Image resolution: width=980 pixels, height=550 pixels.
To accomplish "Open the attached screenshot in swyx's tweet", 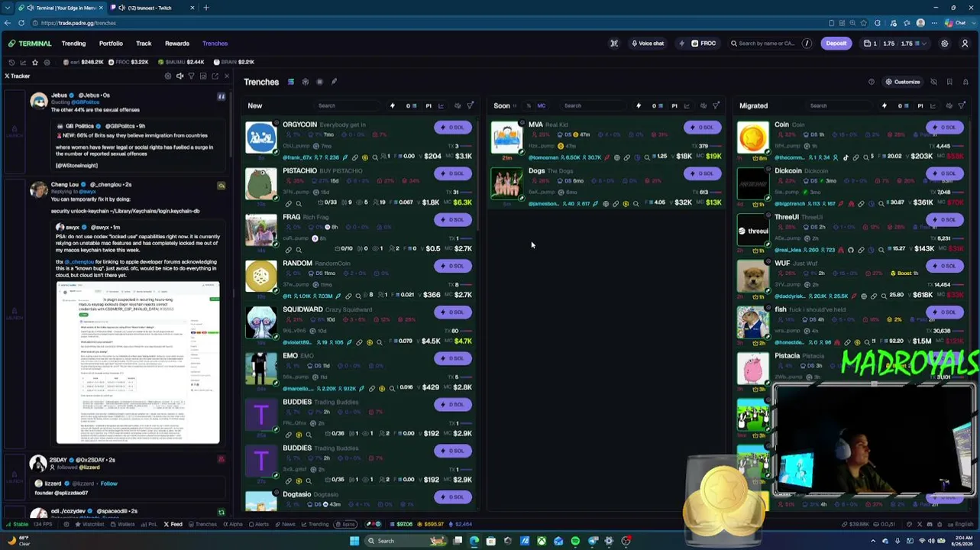I will [137, 363].
